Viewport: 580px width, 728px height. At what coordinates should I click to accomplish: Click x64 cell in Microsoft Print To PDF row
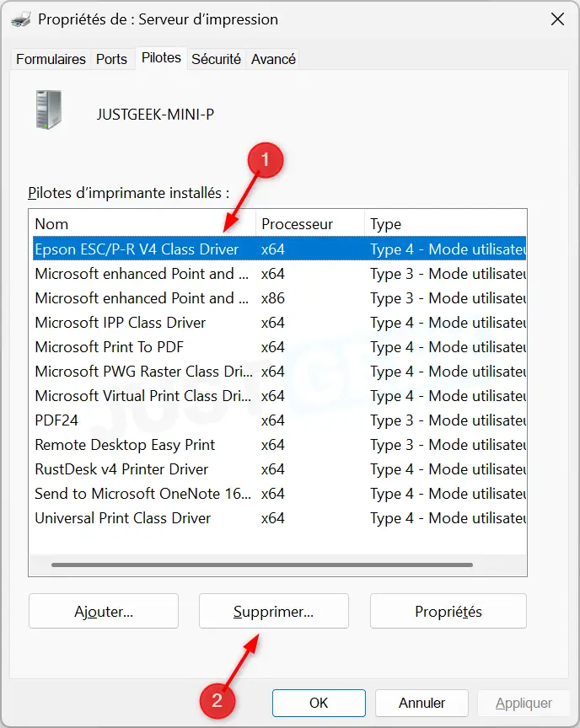point(273,347)
